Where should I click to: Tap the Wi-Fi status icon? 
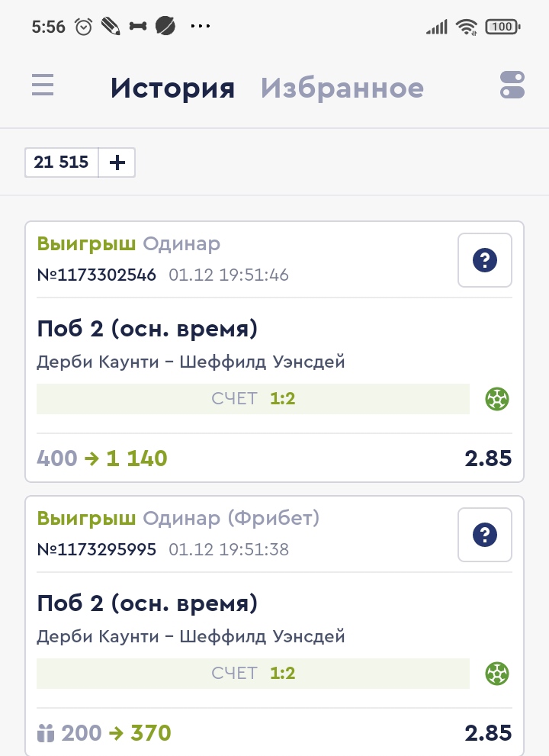click(x=466, y=27)
